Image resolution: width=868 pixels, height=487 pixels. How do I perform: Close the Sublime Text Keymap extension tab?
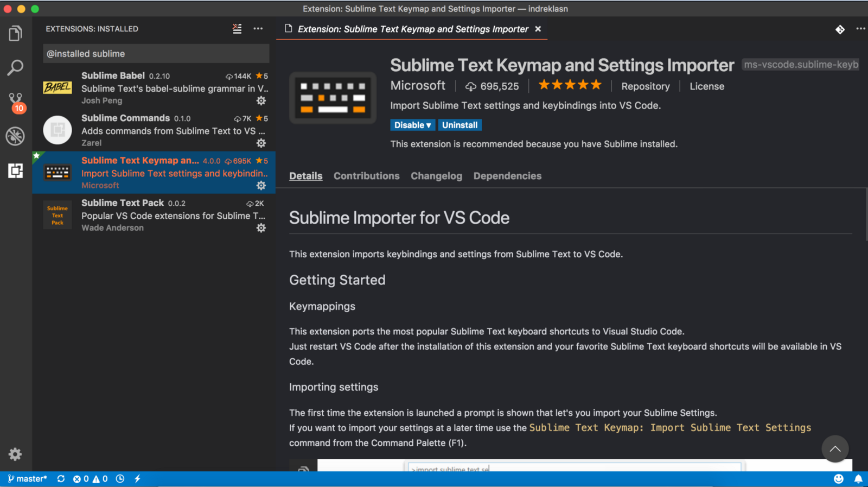pos(538,29)
